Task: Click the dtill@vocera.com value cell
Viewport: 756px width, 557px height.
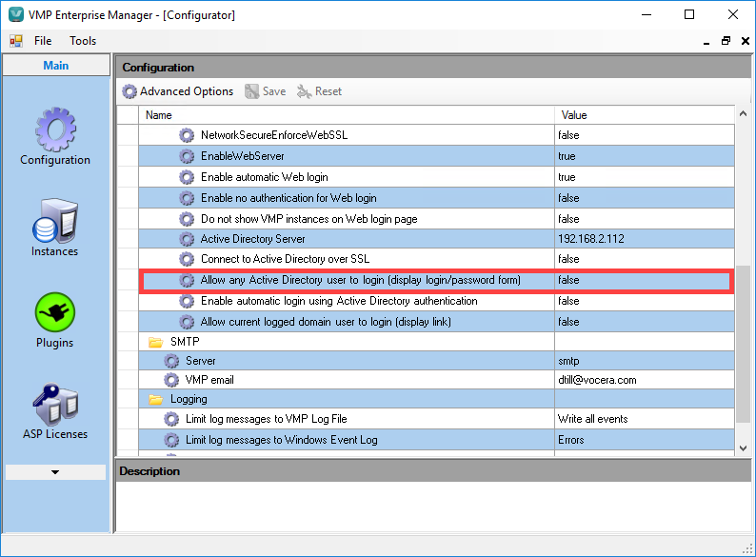Action: tap(645, 380)
